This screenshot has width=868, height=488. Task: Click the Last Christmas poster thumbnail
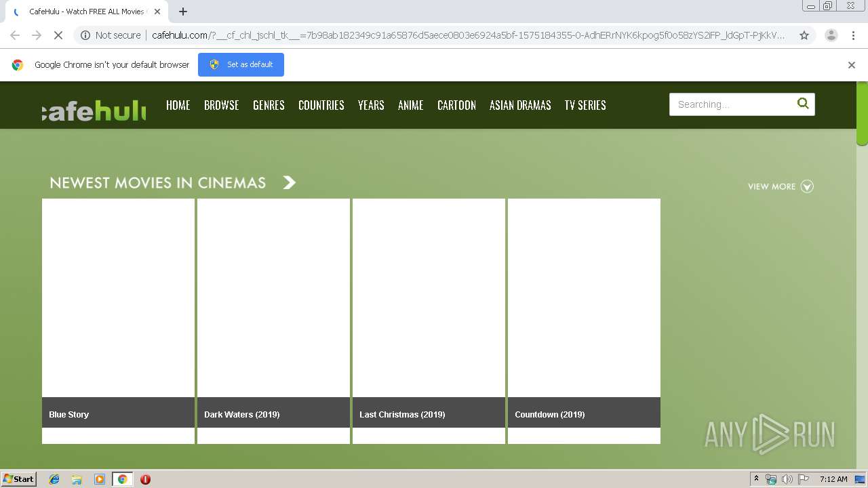[x=429, y=298]
